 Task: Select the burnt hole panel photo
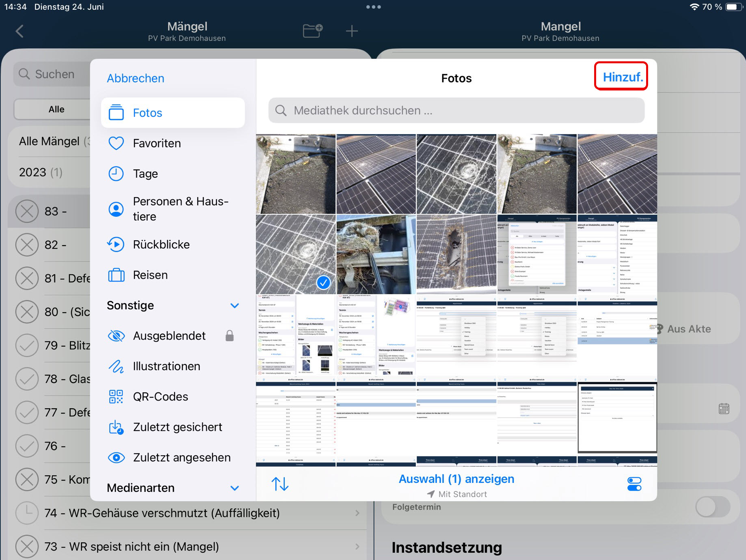(456, 254)
